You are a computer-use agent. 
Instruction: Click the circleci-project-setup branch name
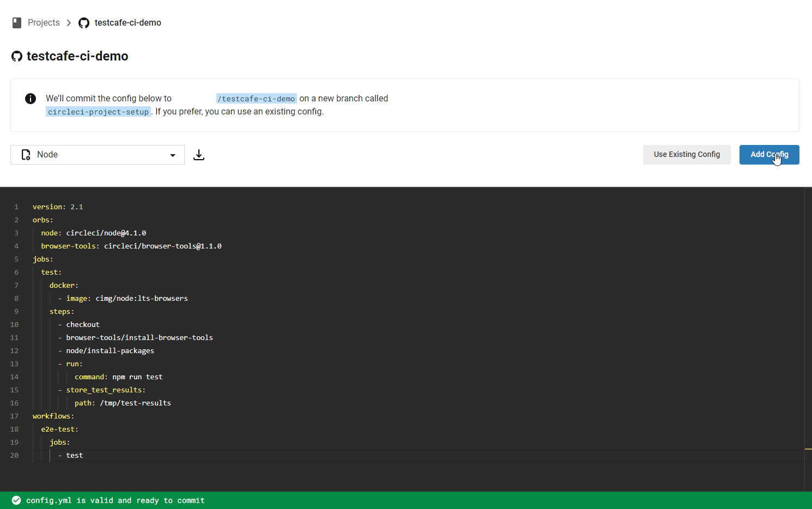point(98,112)
